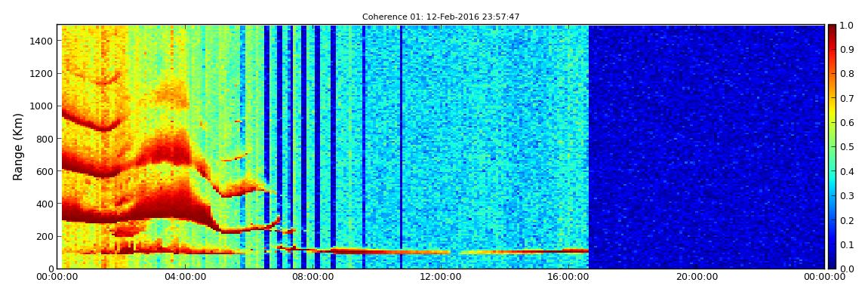Click the 1.0 label on the colorbar
Screen dimensions: 868x307
847,26
